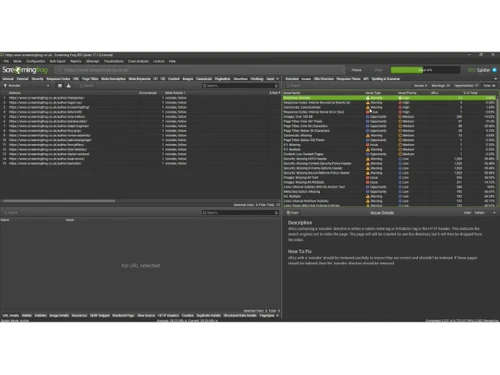The height and width of the screenshot is (375, 500).
Task: Click high priority icon on Canonicals Canonicalised row
Action: [400, 107]
